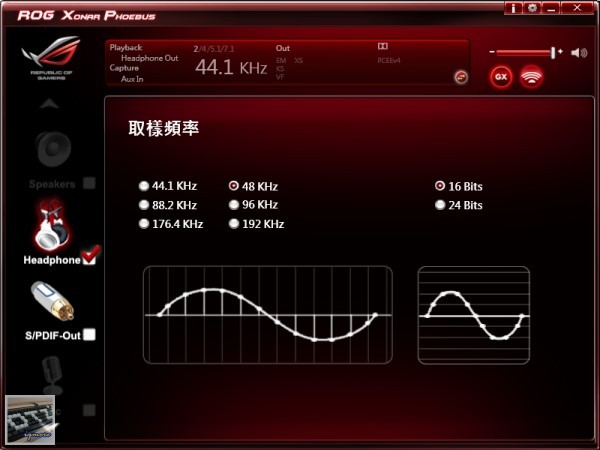Click the up arrow above Speakers
This screenshot has height=450, width=600.
(x=50, y=104)
